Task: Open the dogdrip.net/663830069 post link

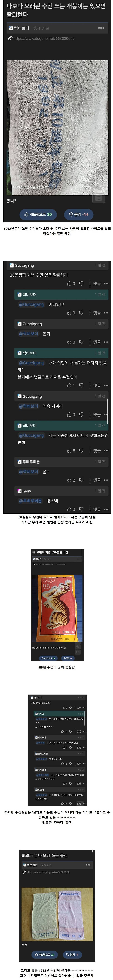Action: tap(44, 39)
